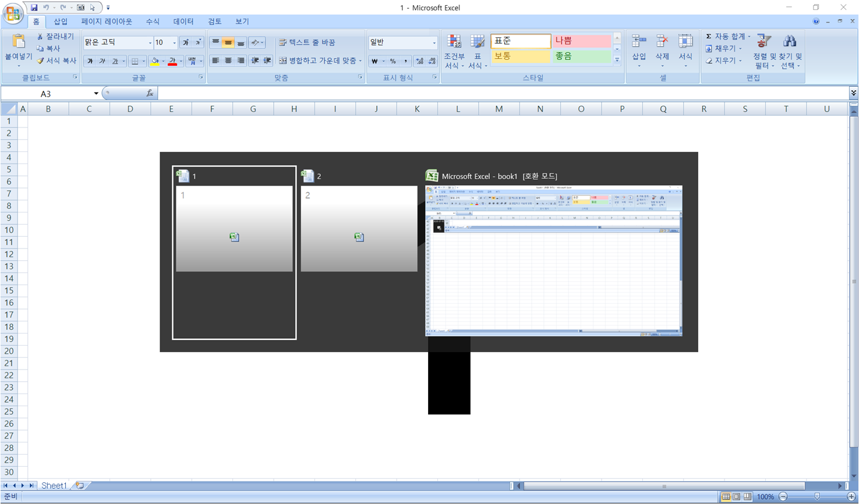This screenshot has height=504, width=859.
Task: Apply comma style
Action: pyautogui.click(x=405, y=61)
